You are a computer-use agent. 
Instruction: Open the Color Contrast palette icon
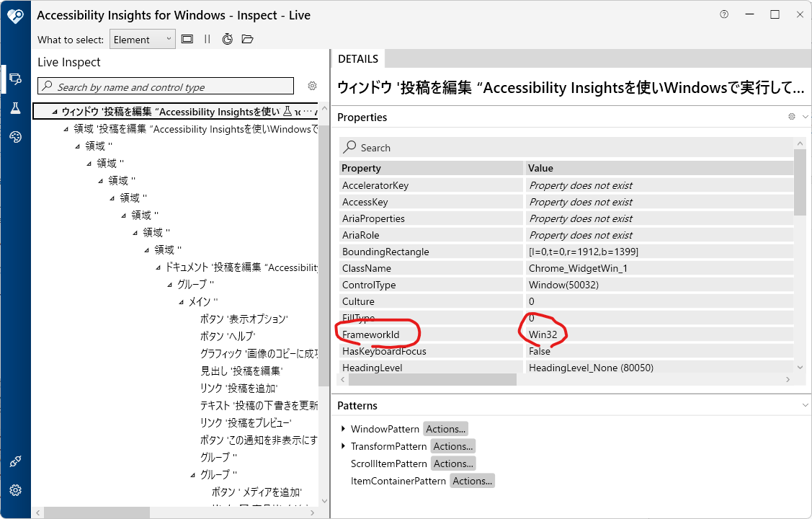coord(15,137)
